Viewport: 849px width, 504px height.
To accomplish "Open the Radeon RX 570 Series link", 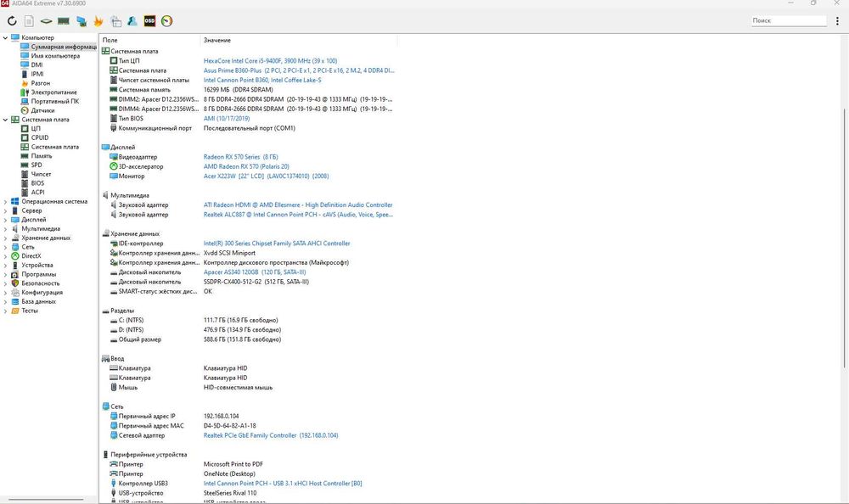I will click(x=240, y=157).
